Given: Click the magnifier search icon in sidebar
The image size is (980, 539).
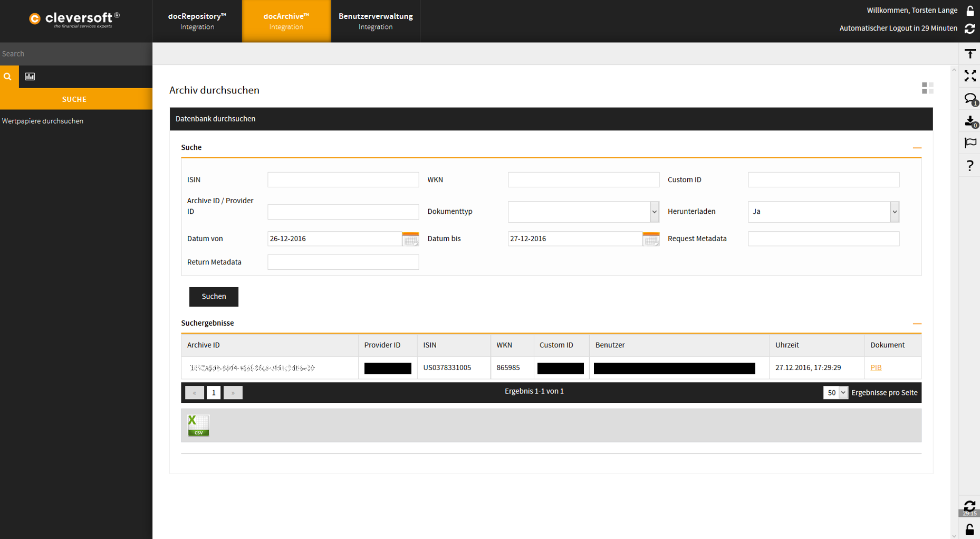Looking at the screenshot, I should click(8, 77).
